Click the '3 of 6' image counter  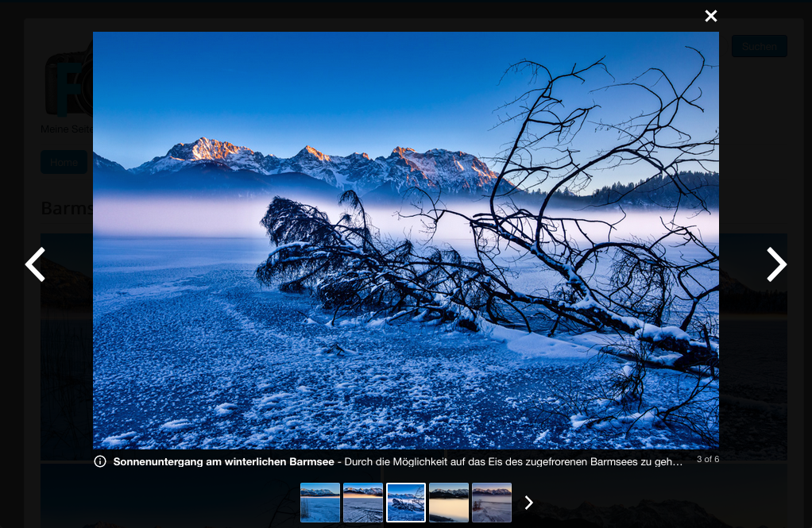pos(707,459)
